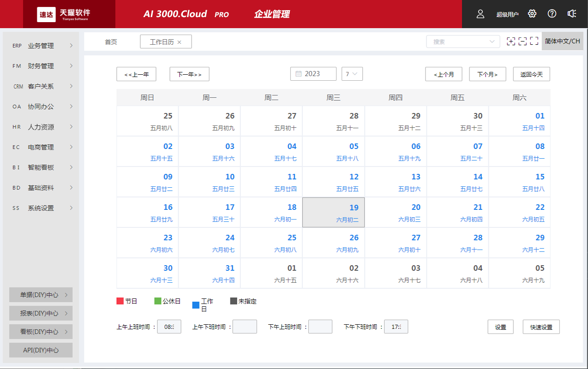Open the 搜索 search dropdown

tap(463, 42)
